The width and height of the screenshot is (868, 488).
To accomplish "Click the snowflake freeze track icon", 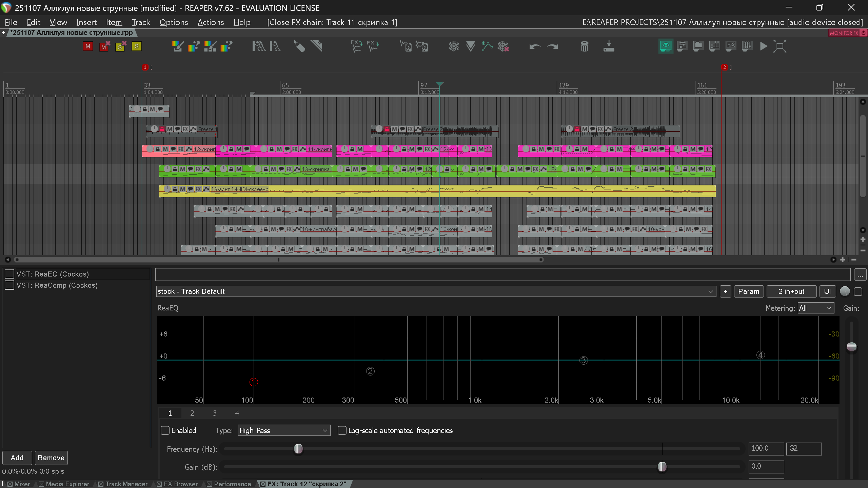I will pos(454,46).
